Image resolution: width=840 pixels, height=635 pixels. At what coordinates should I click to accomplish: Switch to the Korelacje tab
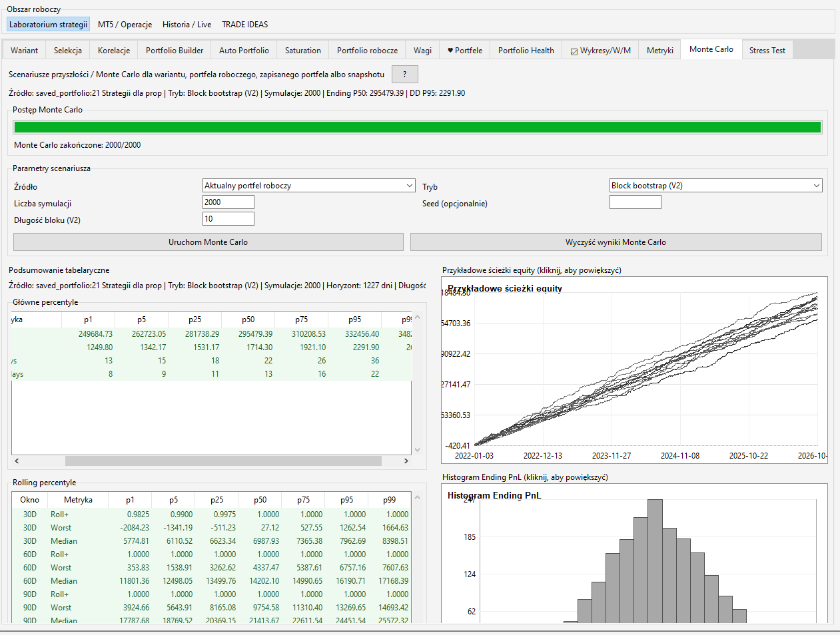(114, 51)
